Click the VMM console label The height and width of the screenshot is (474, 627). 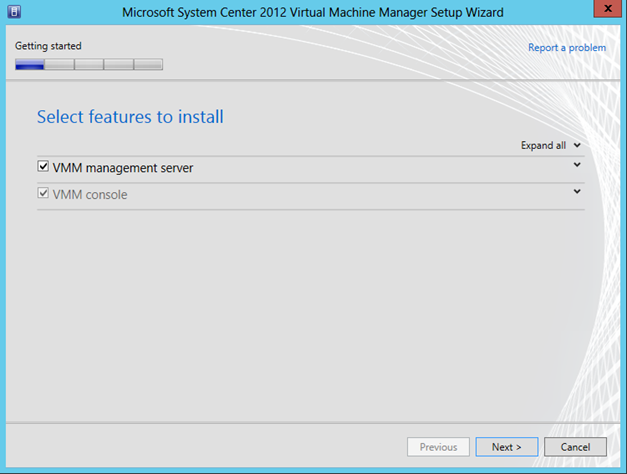click(90, 195)
